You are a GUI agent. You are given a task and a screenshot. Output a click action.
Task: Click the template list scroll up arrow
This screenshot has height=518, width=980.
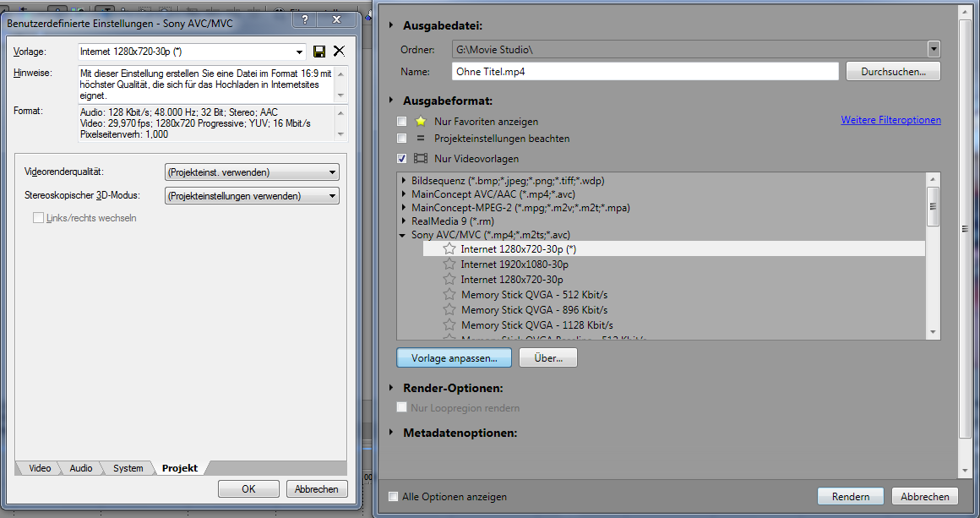(933, 180)
